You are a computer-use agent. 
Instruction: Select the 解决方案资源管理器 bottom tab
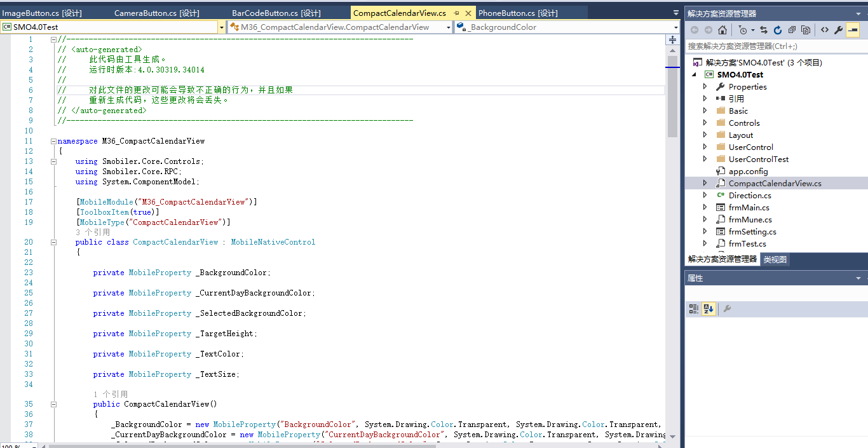722,259
